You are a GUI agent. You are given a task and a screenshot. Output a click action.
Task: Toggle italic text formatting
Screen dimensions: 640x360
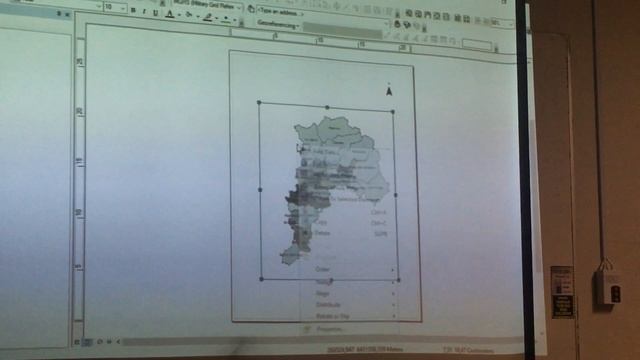(x=144, y=12)
